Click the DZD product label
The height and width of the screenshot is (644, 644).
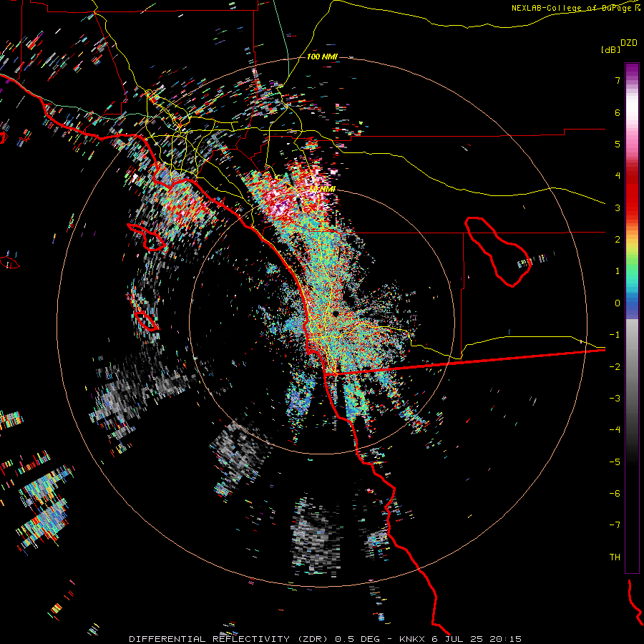(629, 43)
